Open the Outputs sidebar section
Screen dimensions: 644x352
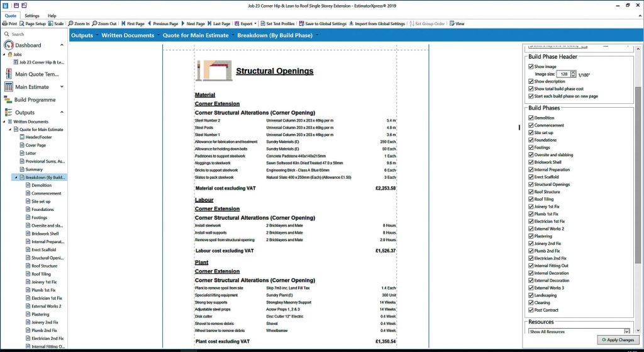click(x=25, y=112)
